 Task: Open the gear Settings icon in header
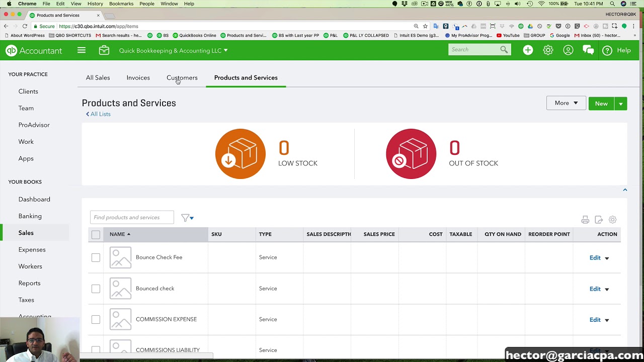coord(548,50)
